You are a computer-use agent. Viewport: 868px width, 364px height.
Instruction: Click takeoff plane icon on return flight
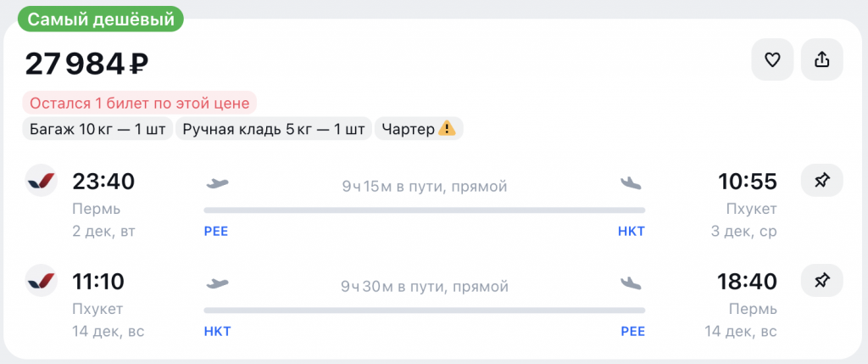coord(218,282)
